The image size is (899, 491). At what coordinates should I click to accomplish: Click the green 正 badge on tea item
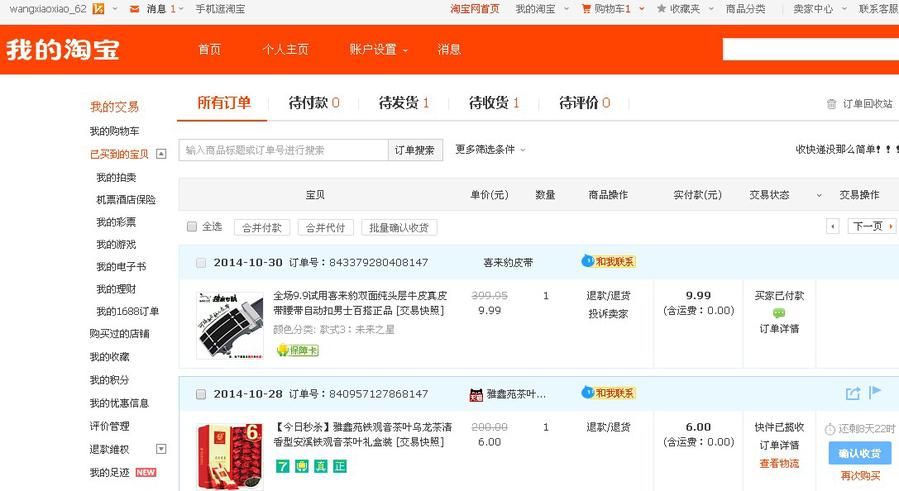(340, 466)
